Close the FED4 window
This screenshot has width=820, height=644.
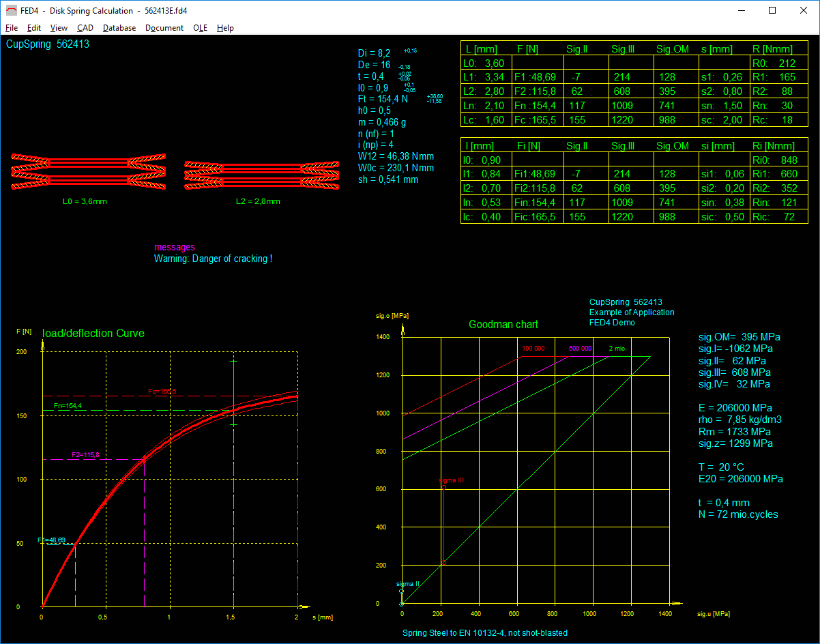click(804, 10)
